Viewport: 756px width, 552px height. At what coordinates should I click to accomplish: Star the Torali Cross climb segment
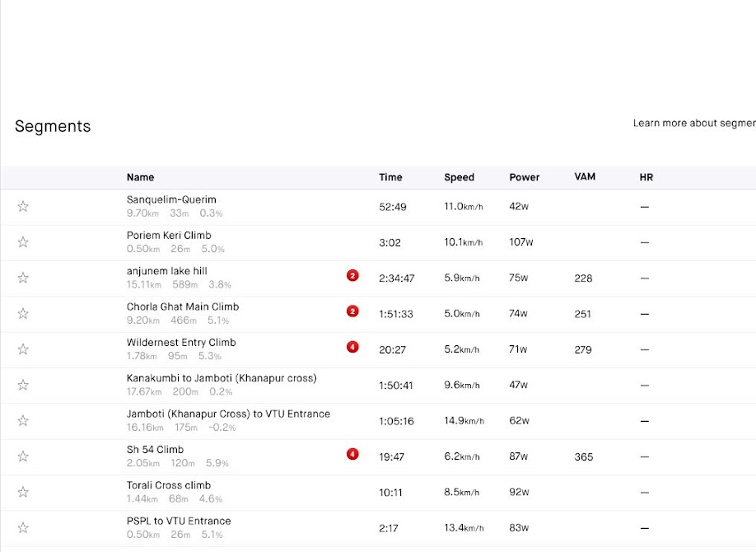[23, 492]
